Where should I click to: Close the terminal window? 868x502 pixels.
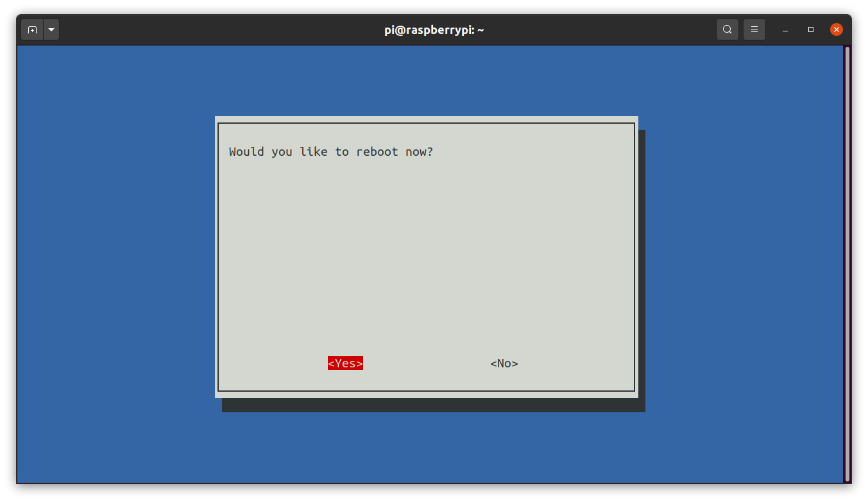(837, 29)
